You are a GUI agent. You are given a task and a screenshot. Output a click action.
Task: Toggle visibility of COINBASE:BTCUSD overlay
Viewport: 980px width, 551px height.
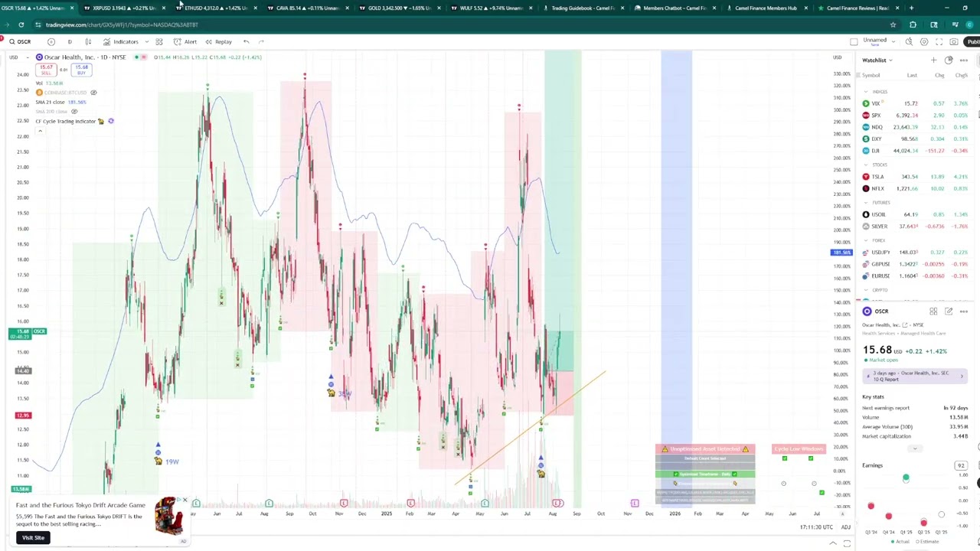[x=94, y=93]
